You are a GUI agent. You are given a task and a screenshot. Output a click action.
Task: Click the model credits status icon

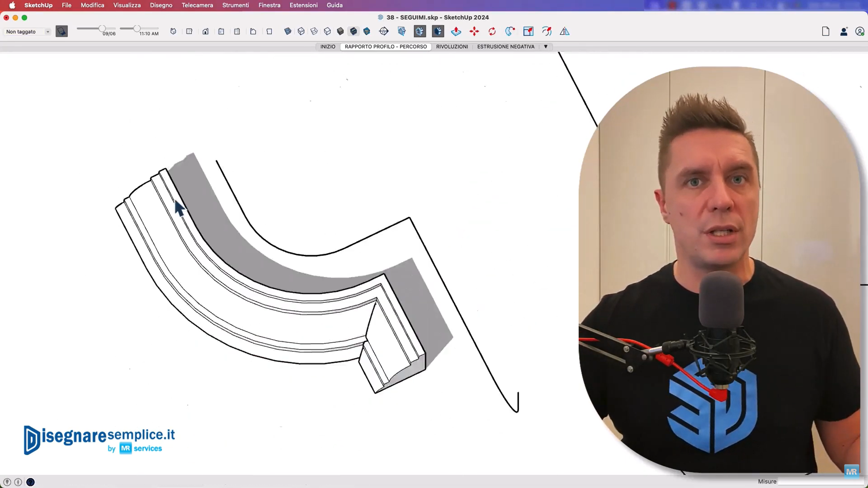click(x=18, y=482)
